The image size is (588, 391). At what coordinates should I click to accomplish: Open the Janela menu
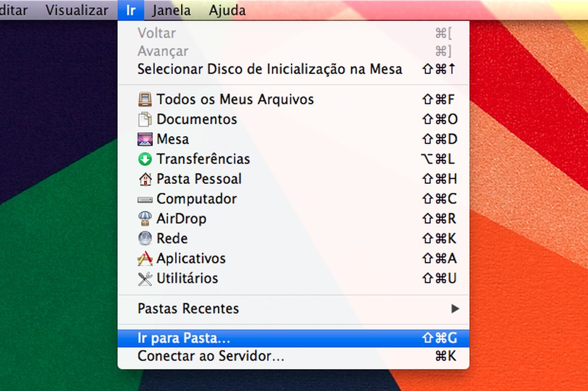tap(171, 10)
